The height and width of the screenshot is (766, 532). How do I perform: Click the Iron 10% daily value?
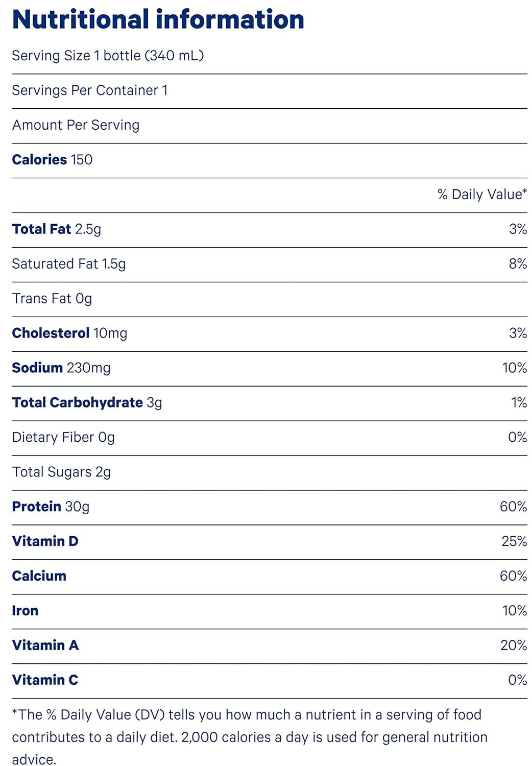tap(514, 611)
